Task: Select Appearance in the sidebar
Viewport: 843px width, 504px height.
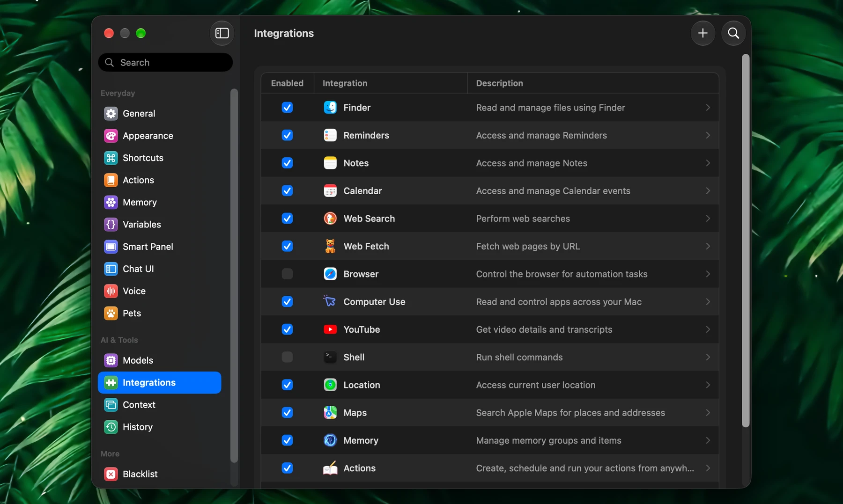Action: coord(159,136)
